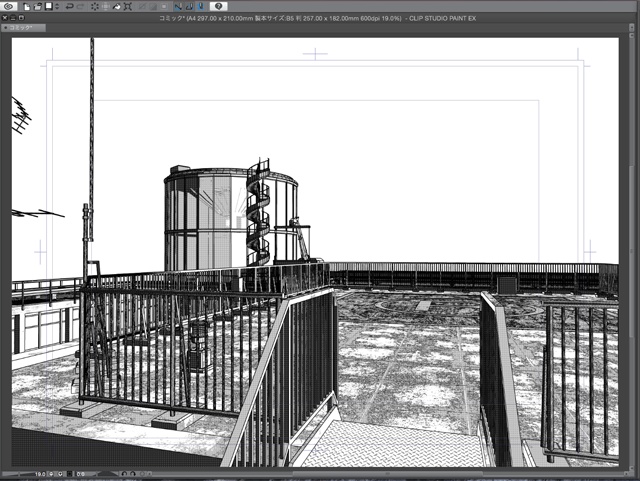Click the horizontal canvas scrollbar
Viewport: 640px width, 481px height.
pos(387,474)
